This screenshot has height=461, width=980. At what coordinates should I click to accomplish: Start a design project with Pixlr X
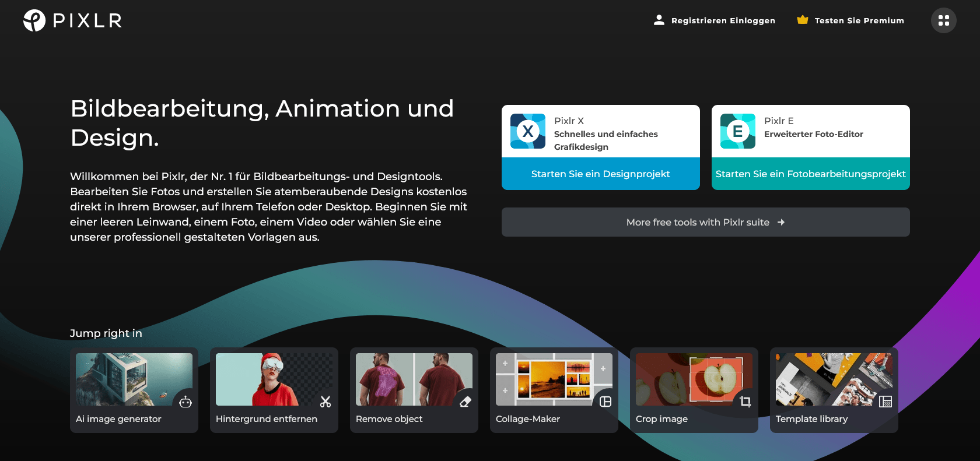point(601,174)
